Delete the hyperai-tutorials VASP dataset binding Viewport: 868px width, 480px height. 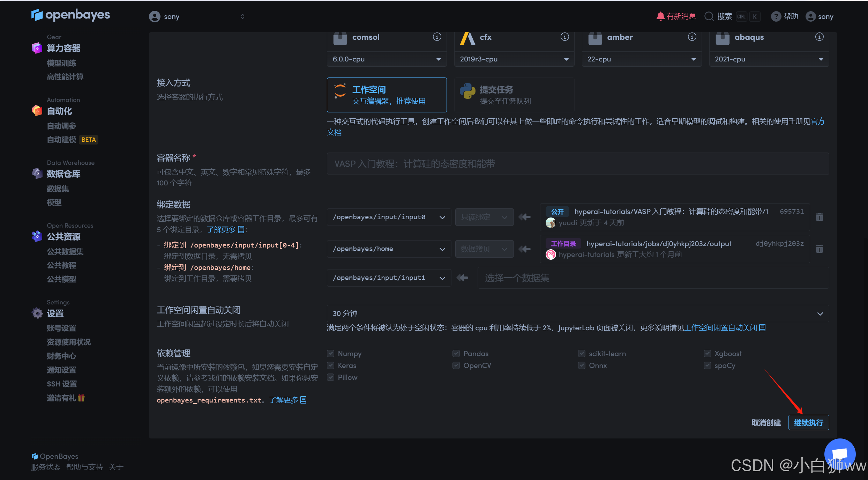819,217
